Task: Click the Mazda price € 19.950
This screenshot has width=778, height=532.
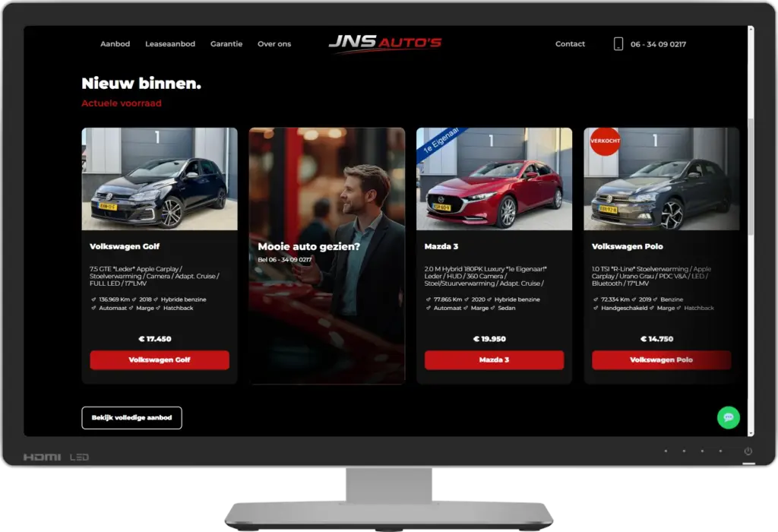Action: pos(489,339)
